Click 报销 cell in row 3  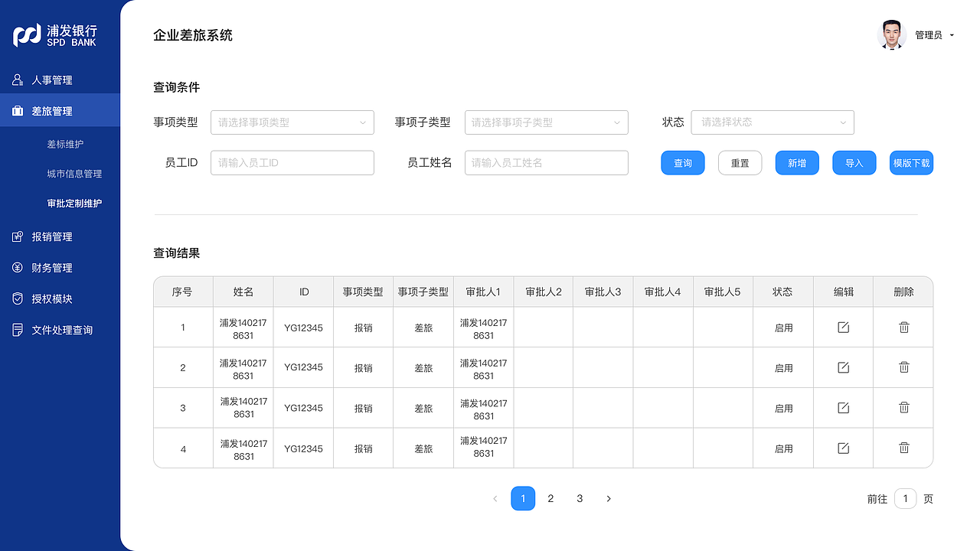click(363, 409)
